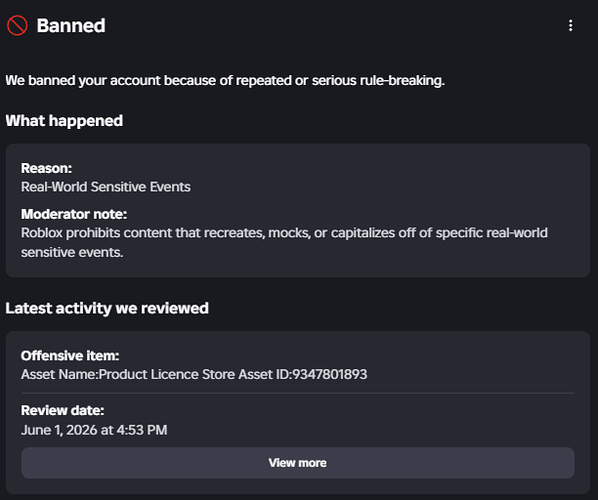Open the three-dot more options menu
Image resolution: width=598 pixels, height=500 pixels.
[570, 26]
